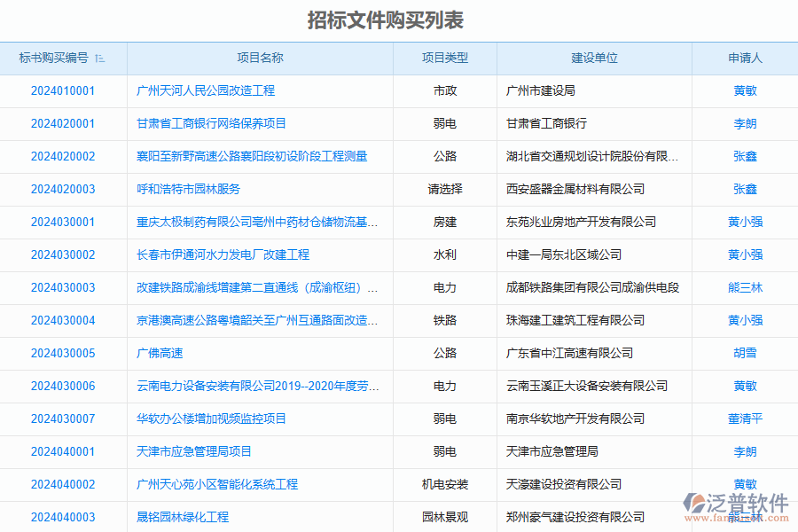Click the 申请人 column header
Image resolution: width=798 pixels, height=532 pixels.
[745, 58]
